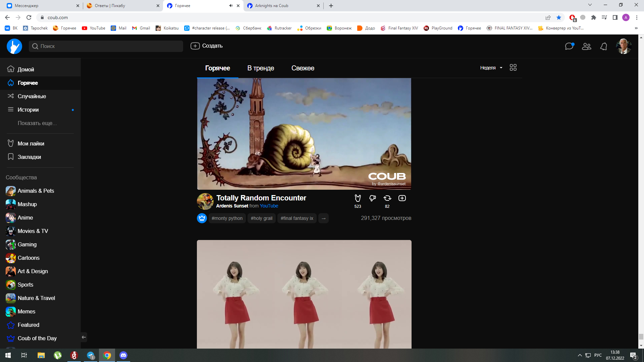Click the Создать button
This screenshot has height=362, width=644.
[207, 46]
